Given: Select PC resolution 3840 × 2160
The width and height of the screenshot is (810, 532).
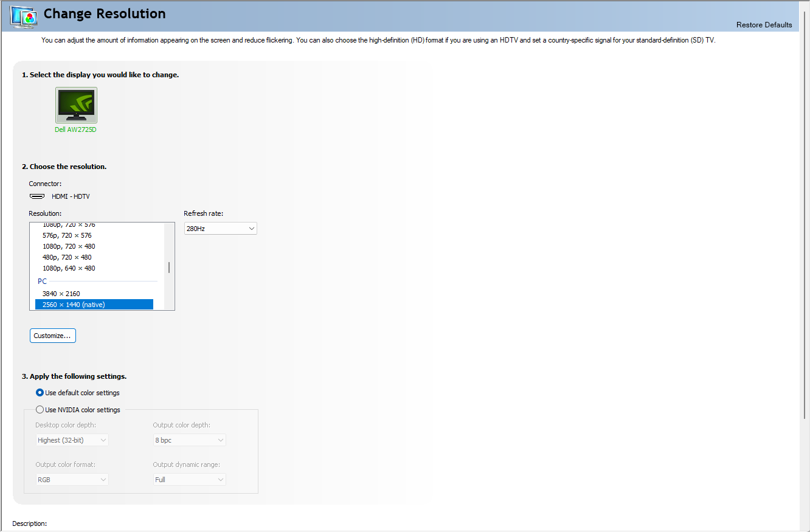Looking at the screenshot, I should coord(94,294).
